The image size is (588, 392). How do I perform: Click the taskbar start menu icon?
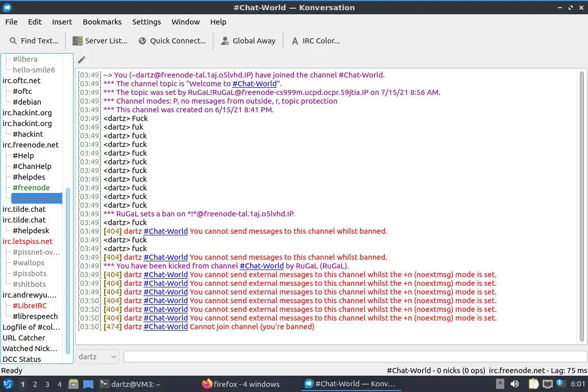pos(8,384)
